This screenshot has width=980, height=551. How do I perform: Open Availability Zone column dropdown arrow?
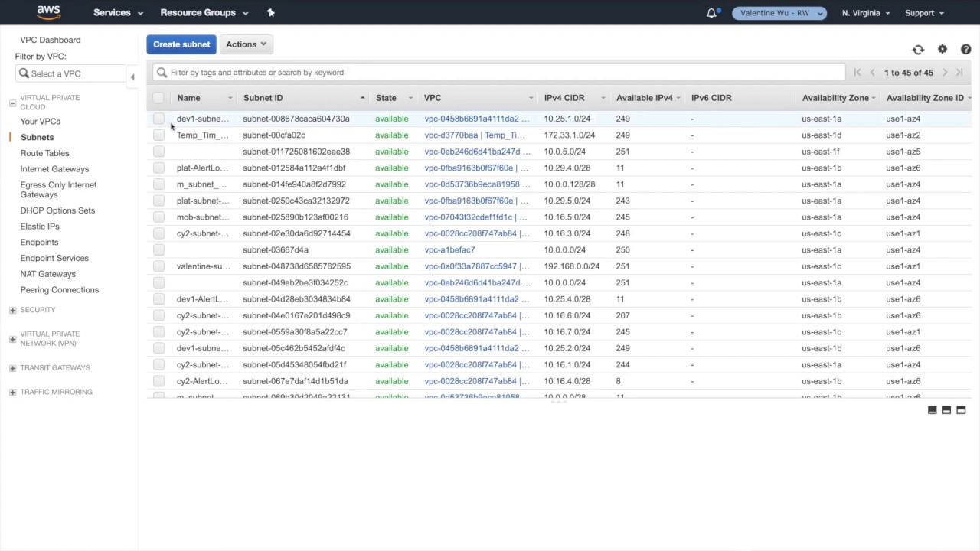tap(874, 98)
